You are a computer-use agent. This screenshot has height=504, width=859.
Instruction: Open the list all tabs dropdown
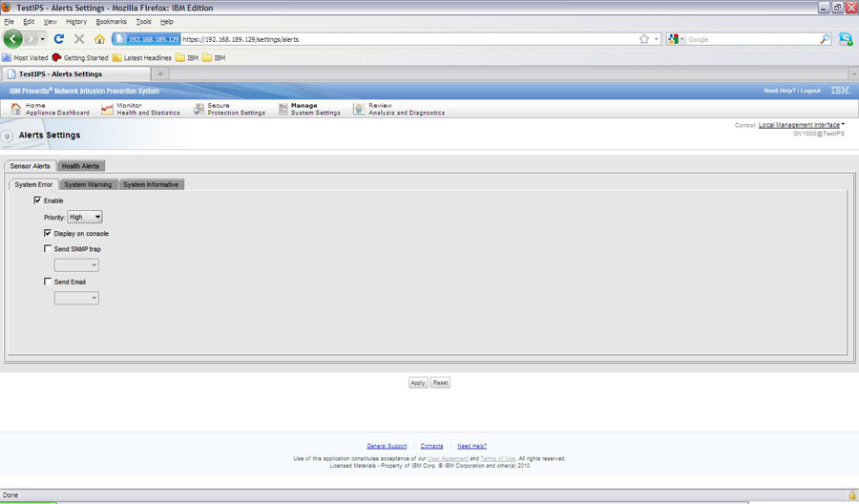853,73
